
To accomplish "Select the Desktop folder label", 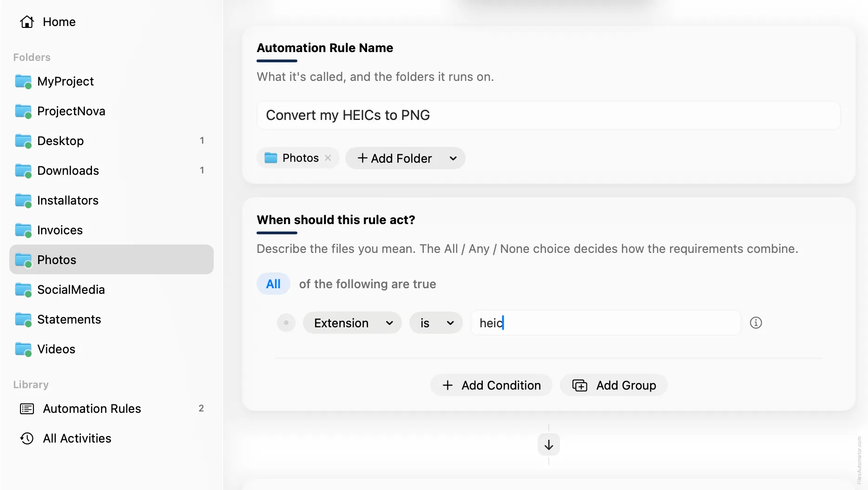I will 60,141.
